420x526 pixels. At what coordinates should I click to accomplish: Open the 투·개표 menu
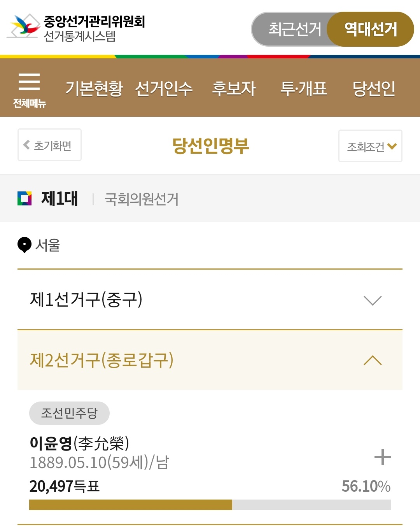coord(304,89)
